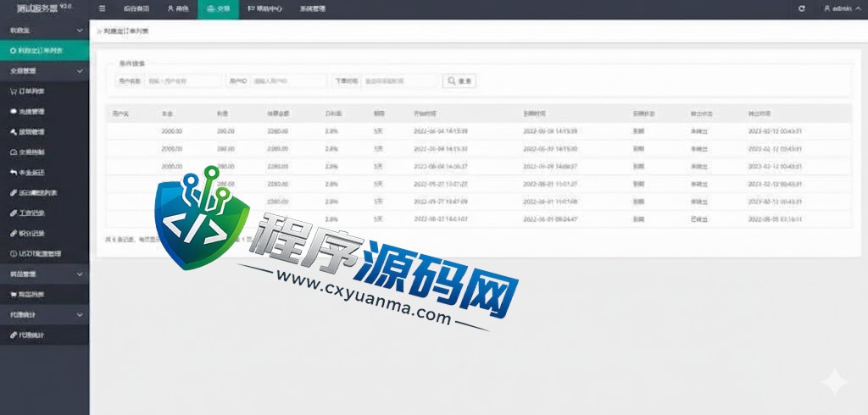Select the green highlighted 交易 tab
868x415 pixels.
[x=218, y=8]
